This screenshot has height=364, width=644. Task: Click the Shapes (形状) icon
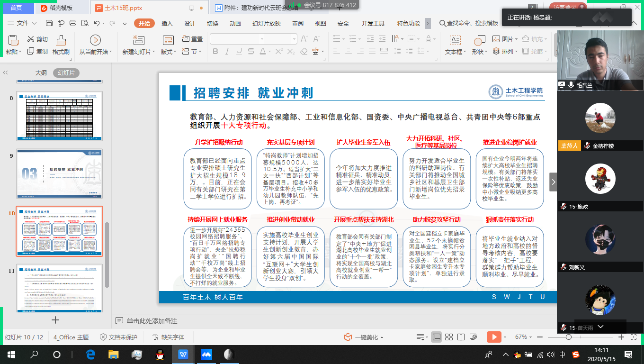480,40
